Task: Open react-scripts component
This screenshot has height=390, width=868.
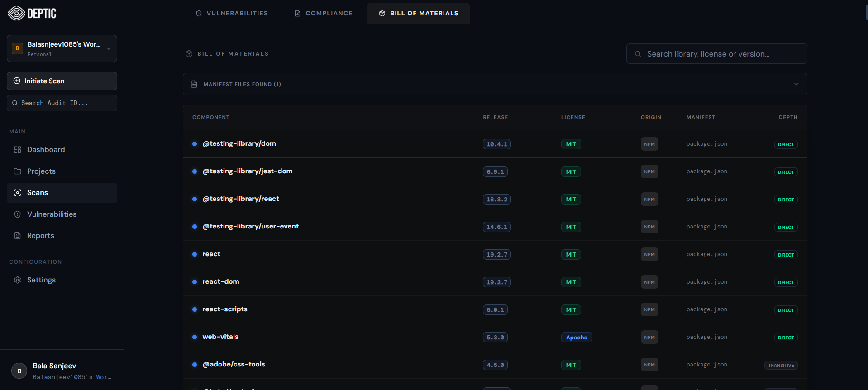Action: [x=225, y=309]
